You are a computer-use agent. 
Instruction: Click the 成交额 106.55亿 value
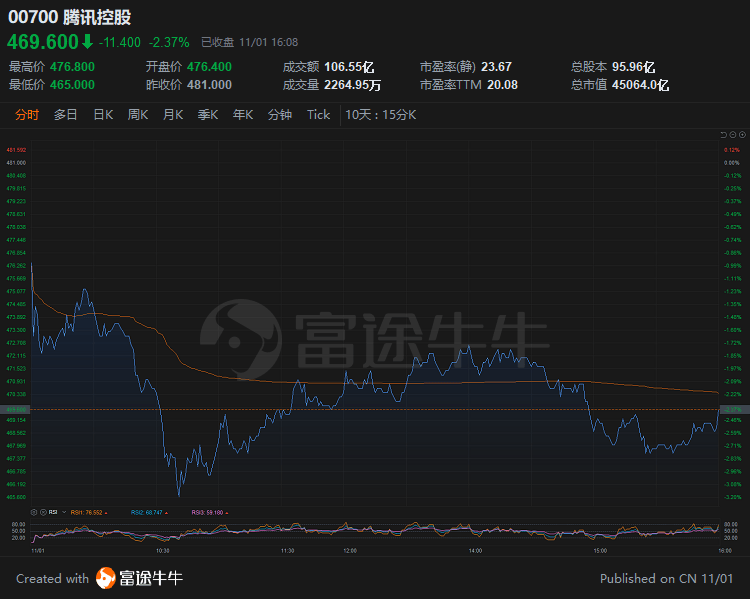[x=349, y=67]
